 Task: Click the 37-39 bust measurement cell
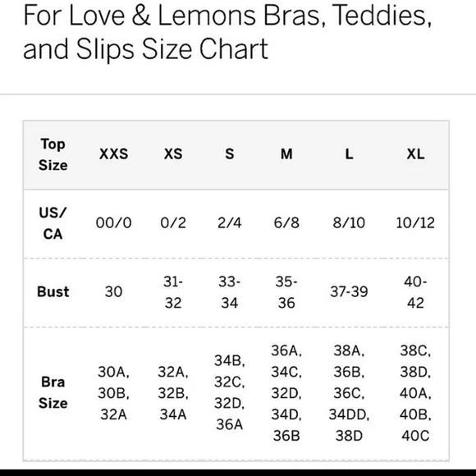[349, 291]
